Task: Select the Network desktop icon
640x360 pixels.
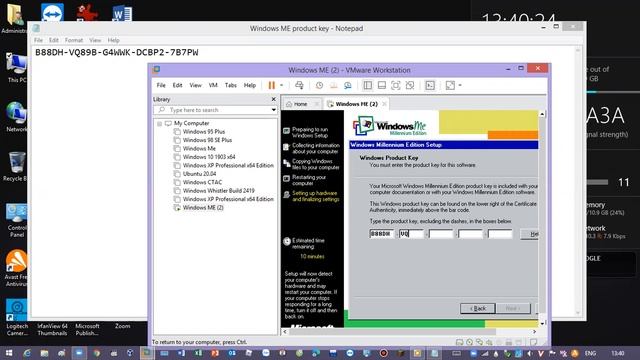Action: click(x=16, y=117)
